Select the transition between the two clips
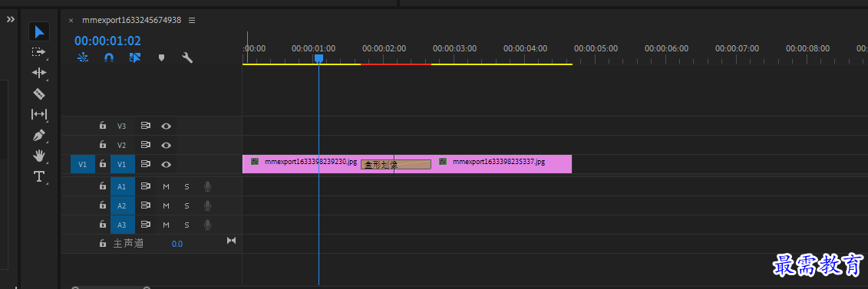This screenshot has width=868, height=289. click(396, 165)
